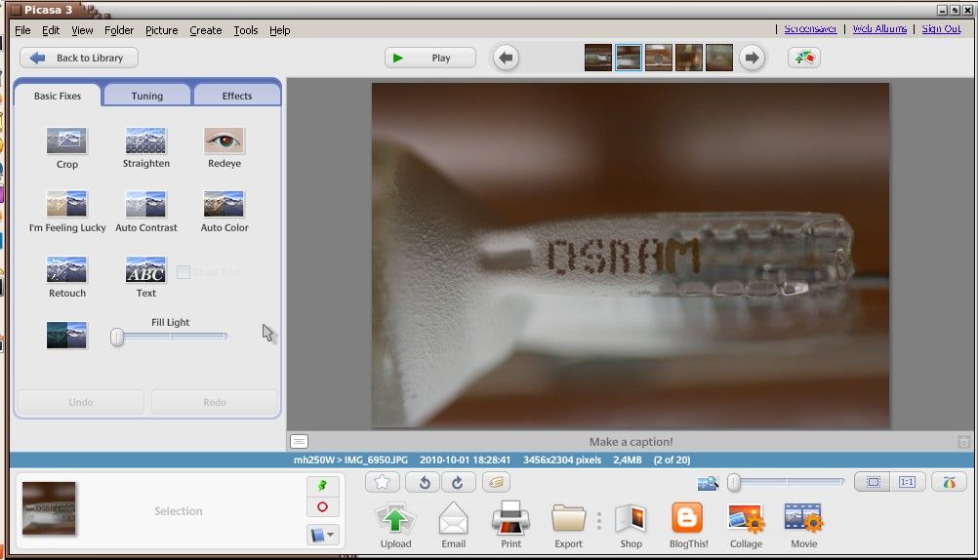Select the highlighted second filmstrip thumbnail
This screenshot has height=560, width=978.
pyautogui.click(x=629, y=58)
